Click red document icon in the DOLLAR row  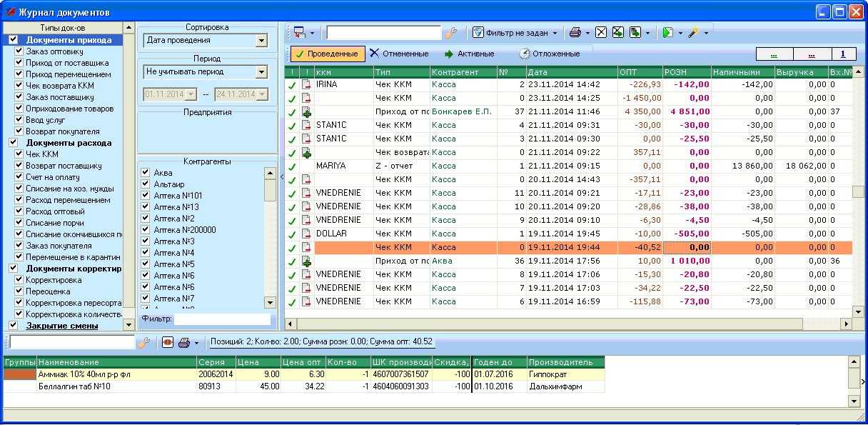(x=307, y=234)
